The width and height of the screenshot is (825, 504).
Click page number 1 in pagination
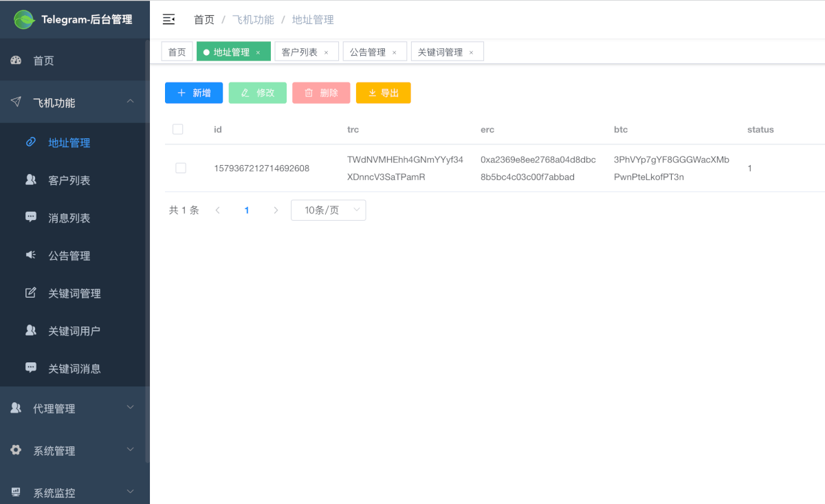pos(247,210)
